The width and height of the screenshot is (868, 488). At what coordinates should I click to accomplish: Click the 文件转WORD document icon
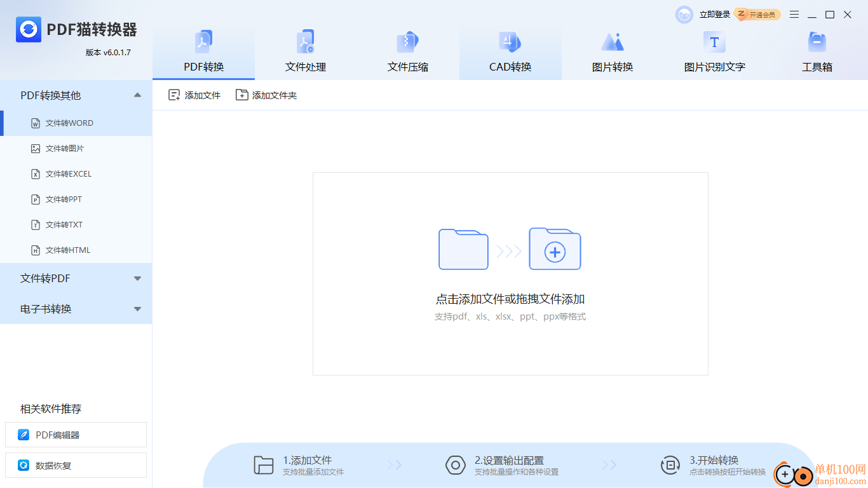click(36, 123)
